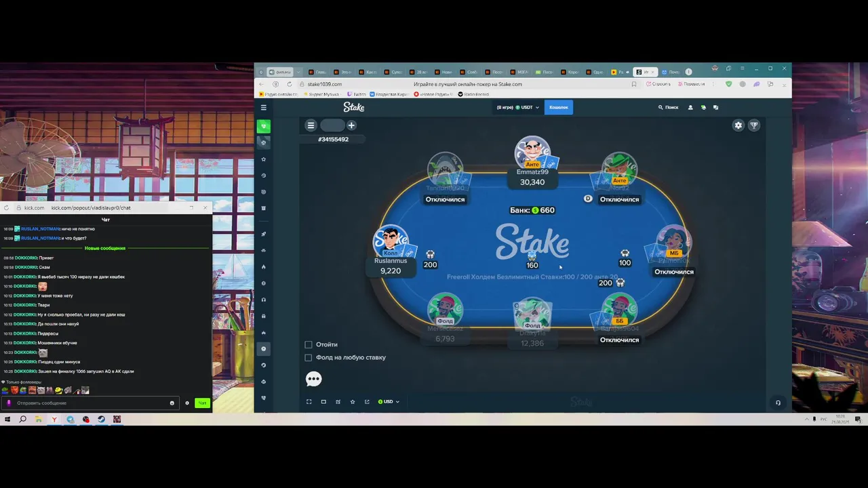Open favourites star in Stake sidebar
The height and width of the screenshot is (488, 868).
click(264, 159)
